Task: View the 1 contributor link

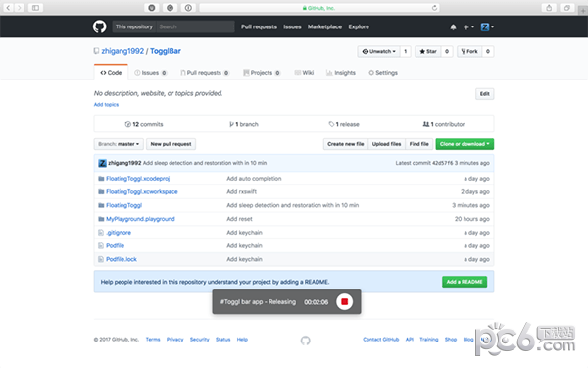Action: pos(444,124)
